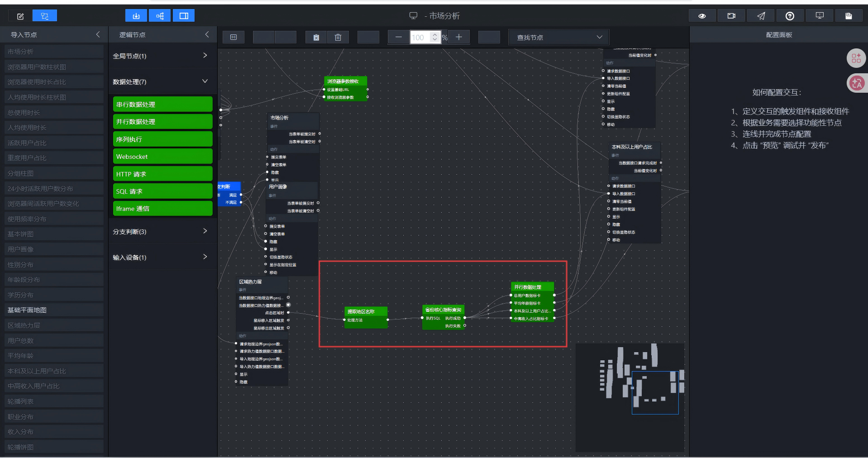Click the minimap viewport thumbnail

[655, 392]
